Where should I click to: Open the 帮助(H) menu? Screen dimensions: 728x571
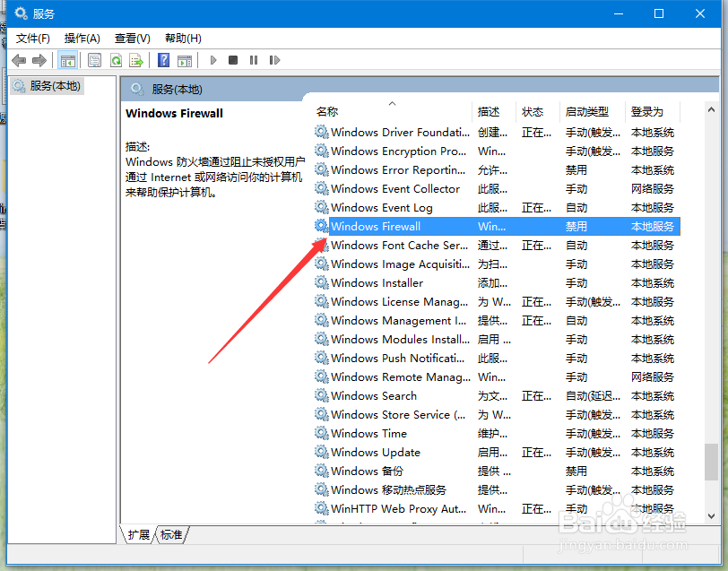point(183,38)
